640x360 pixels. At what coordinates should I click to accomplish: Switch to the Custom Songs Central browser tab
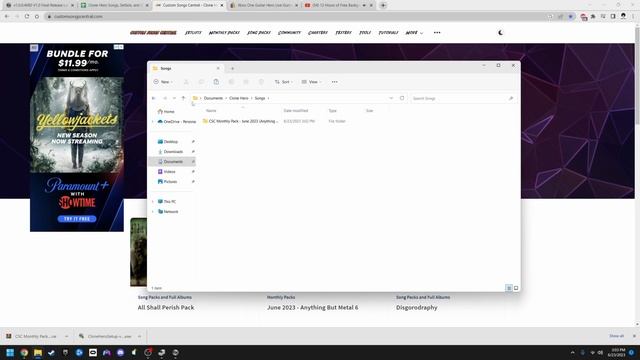click(x=189, y=5)
